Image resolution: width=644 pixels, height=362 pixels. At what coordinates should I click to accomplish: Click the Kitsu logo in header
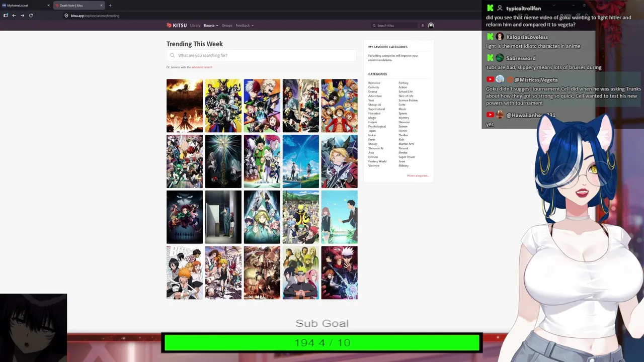pyautogui.click(x=177, y=25)
